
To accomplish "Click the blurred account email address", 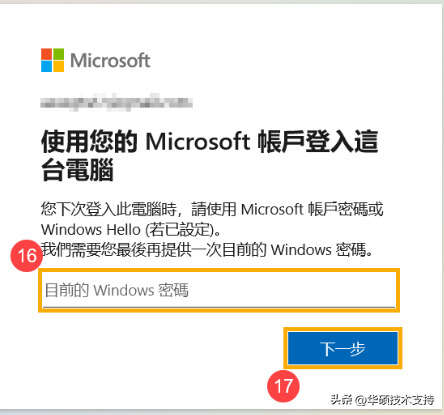I will (x=116, y=102).
